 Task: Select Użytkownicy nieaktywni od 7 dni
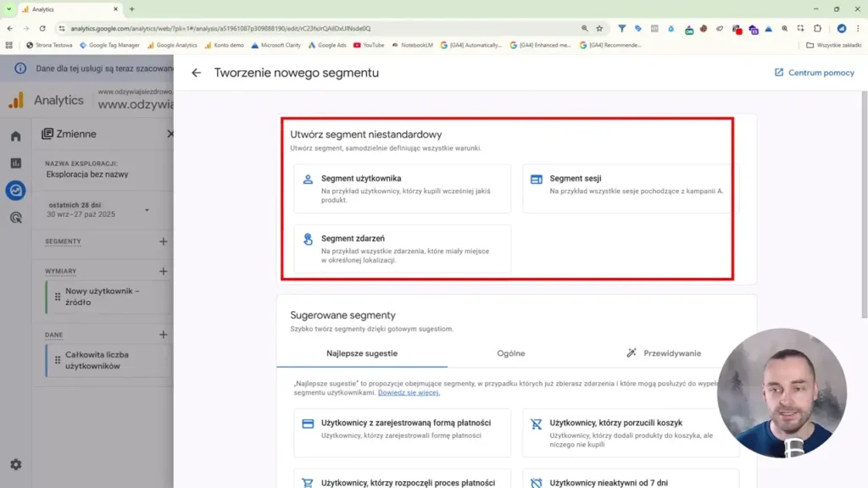click(631, 480)
